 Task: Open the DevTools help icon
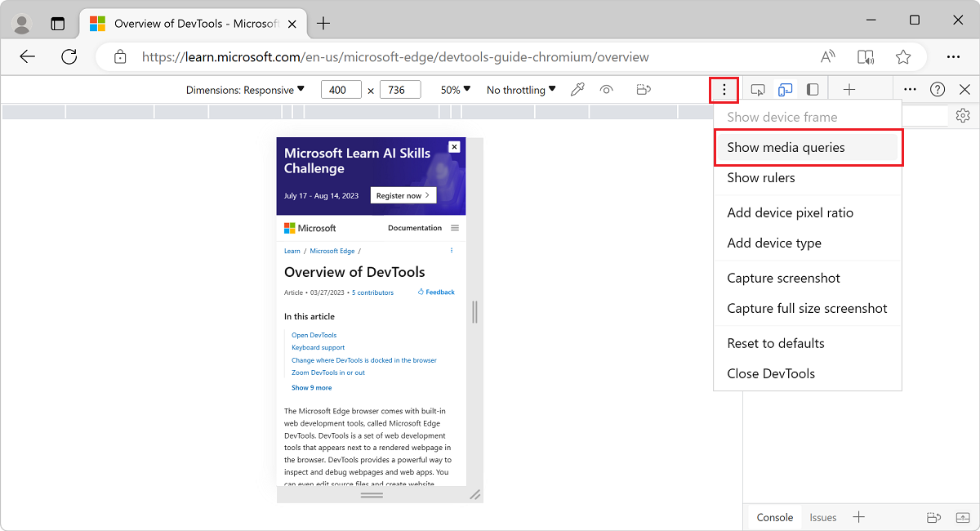pos(938,89)
